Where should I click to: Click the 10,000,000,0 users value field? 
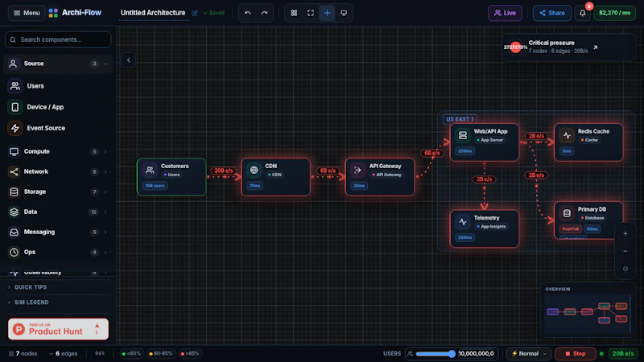pos(476,353)
